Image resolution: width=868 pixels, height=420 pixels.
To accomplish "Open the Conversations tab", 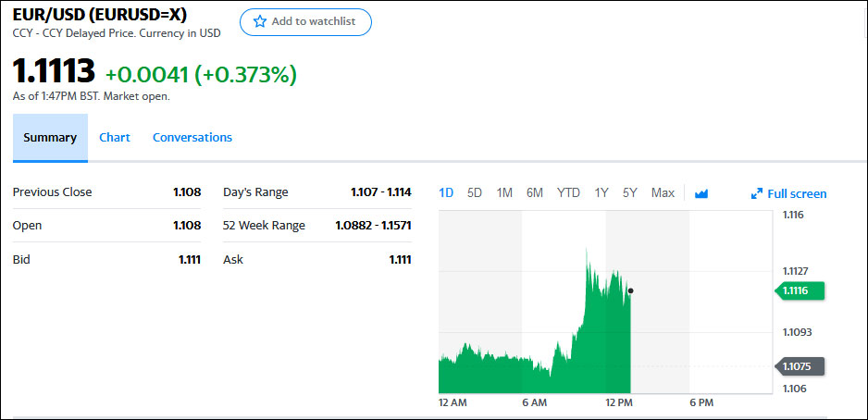I will coord(192,137).
